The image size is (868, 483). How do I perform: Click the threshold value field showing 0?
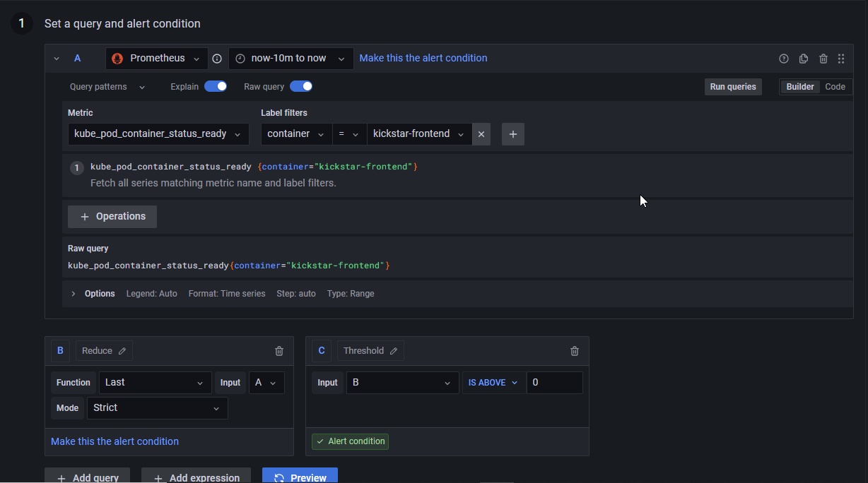click(555, 383)
